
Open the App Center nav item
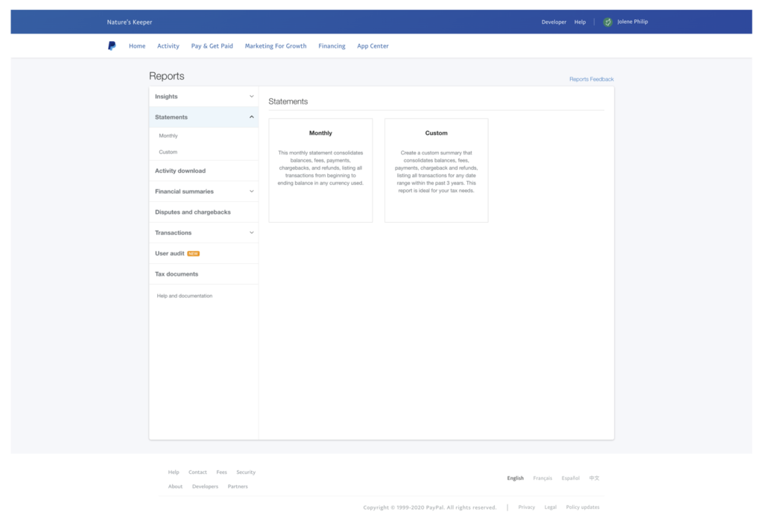(x=373, y=45)
